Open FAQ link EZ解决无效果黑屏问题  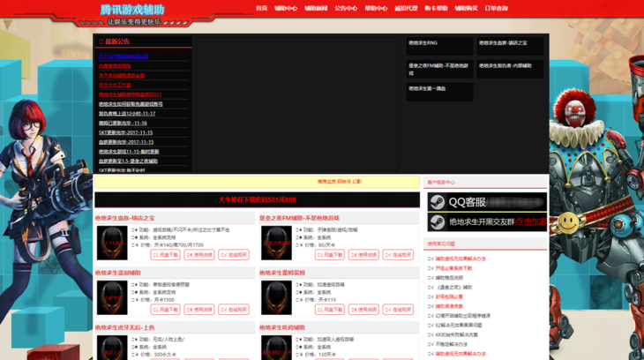coord(459,325)
